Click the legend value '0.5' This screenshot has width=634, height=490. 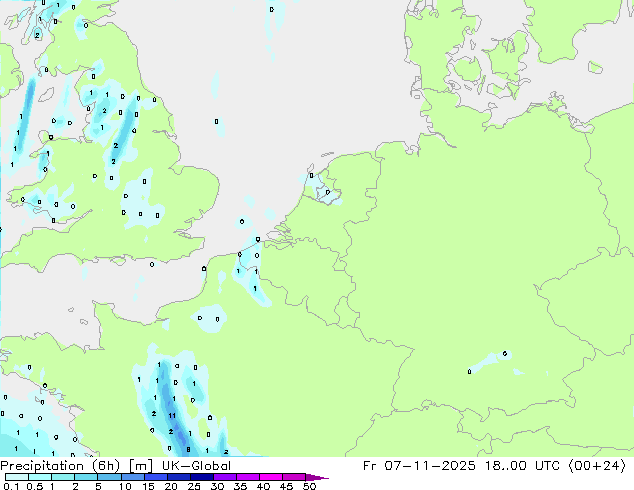pyautogui.click(x=35, y=486)
